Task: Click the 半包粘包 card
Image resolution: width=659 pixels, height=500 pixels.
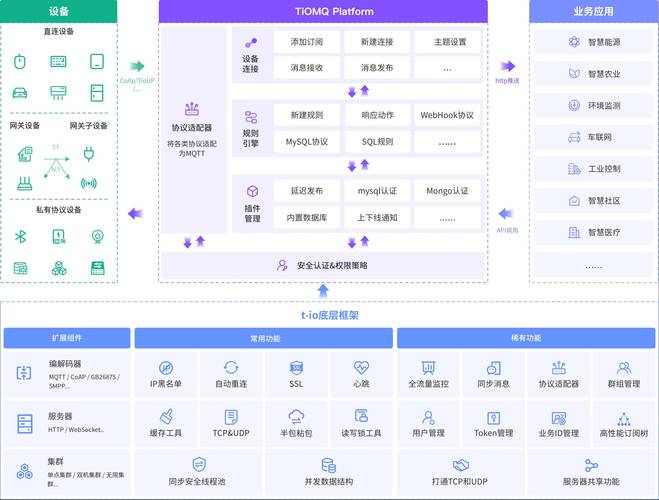Action: (x=296, y=424)
